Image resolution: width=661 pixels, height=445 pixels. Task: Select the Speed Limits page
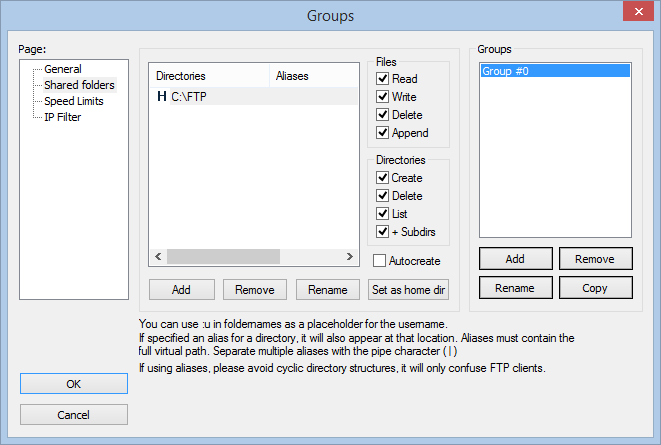click(74, 101)
